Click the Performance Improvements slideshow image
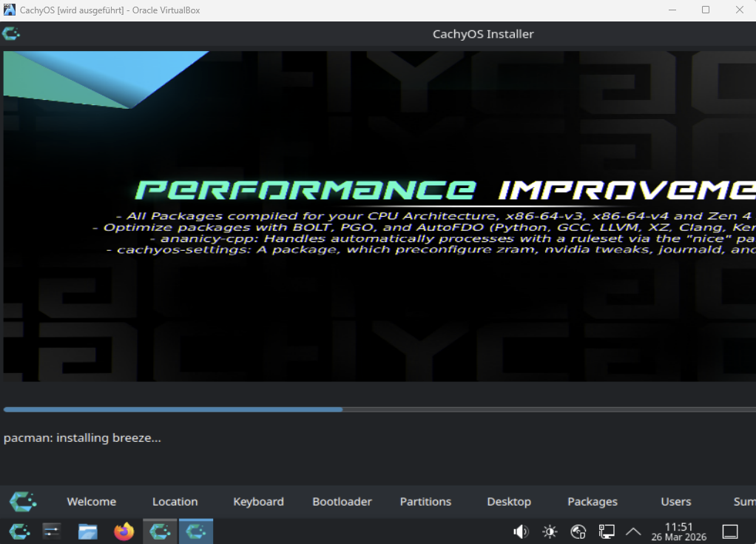 click(x=379, y=216)
